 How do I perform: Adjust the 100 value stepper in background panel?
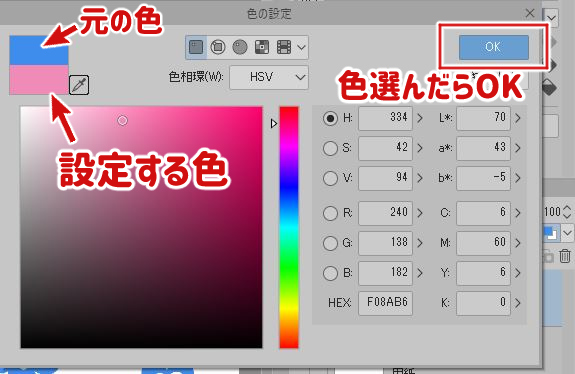pyautogui.click(x=567, y=212)
